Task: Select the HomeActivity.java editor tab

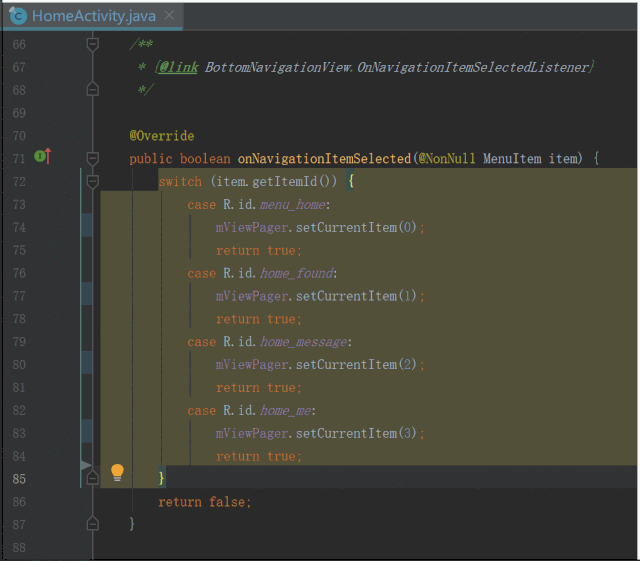Action: 94,16
